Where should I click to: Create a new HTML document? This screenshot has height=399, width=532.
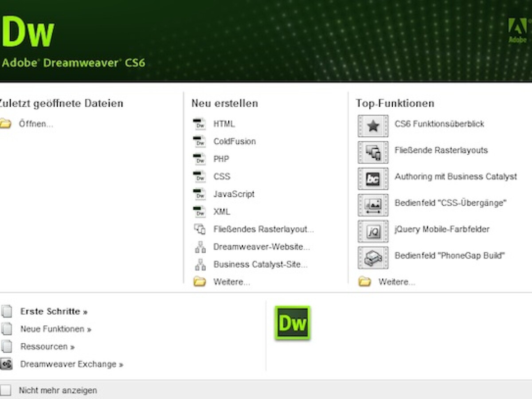pyautogui.click(x=225, y=124)
